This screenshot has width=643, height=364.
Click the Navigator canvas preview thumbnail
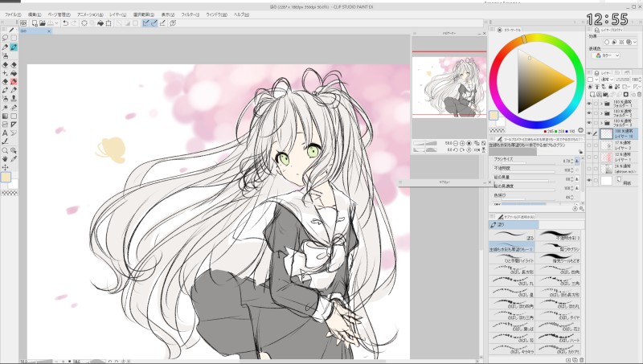pos(449,87)
